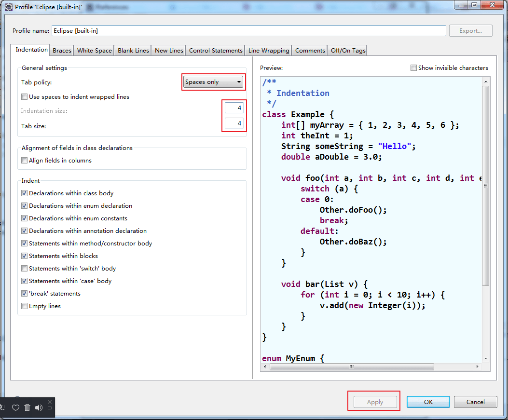Enable Show invisible characters
508x420 pixels.
tap(413, 68)
